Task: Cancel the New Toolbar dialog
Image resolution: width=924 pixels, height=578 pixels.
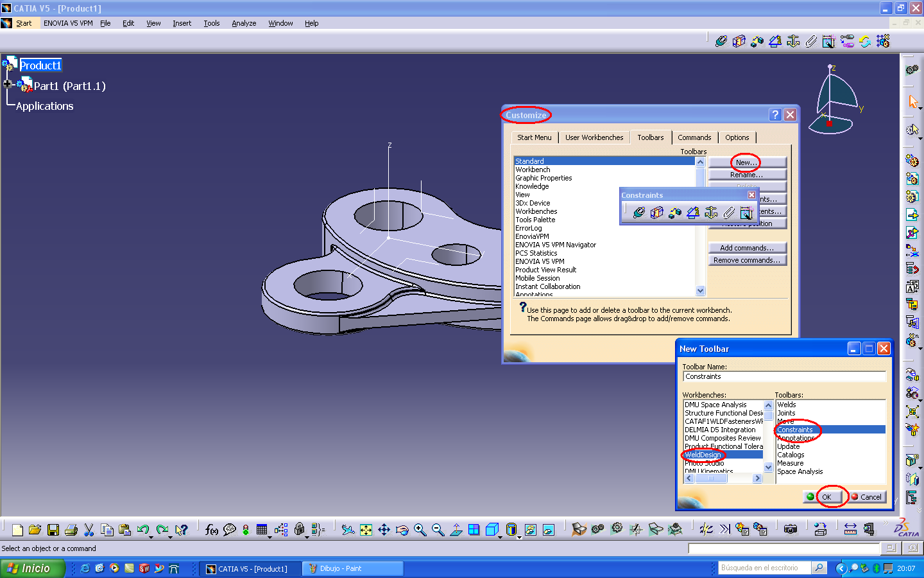Action: pos(867,496)
